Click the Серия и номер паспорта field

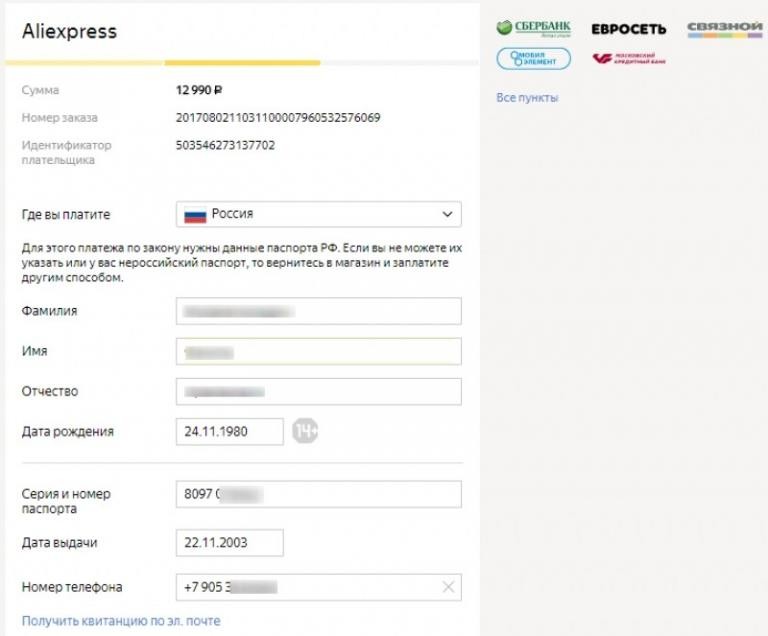[318, 494]
